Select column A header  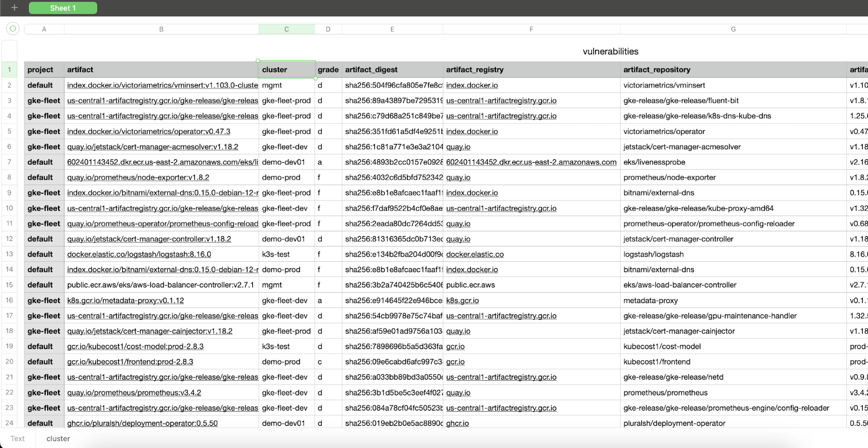pos(44,29)
